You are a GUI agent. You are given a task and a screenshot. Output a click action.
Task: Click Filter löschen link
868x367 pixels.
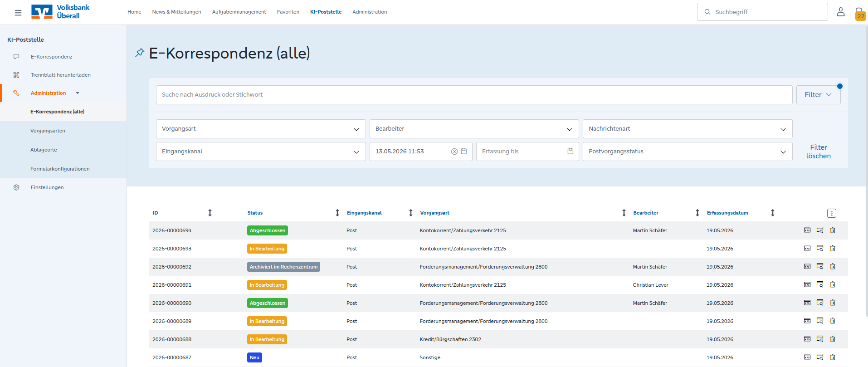click(818, 152)
